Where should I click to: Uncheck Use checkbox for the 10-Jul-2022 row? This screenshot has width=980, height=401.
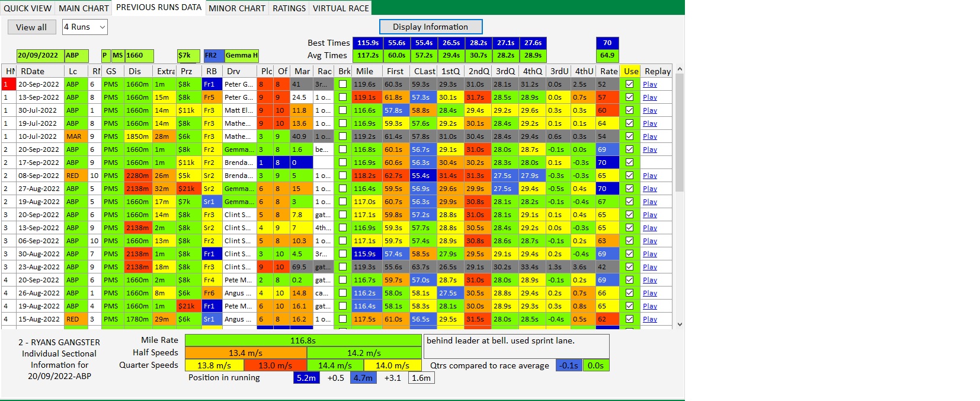click(630, 136)
